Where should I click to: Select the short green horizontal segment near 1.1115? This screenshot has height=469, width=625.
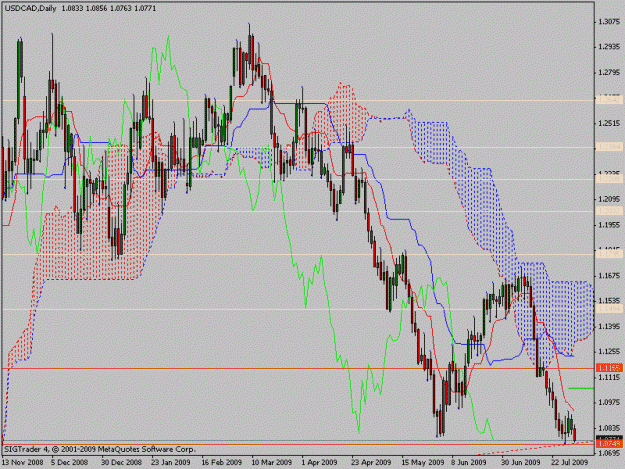[x=581, y=388]
